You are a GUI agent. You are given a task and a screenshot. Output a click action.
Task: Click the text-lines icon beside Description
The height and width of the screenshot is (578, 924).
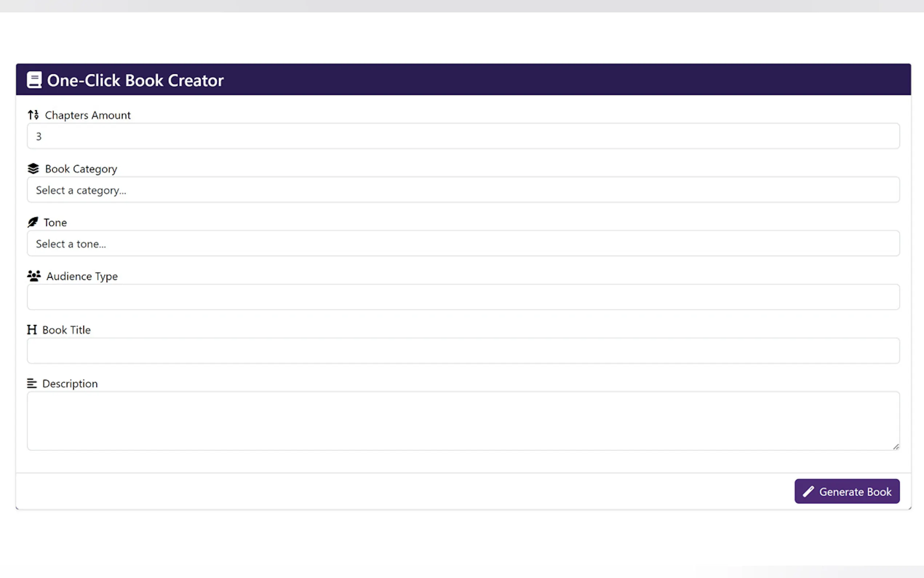pos(32,383)
